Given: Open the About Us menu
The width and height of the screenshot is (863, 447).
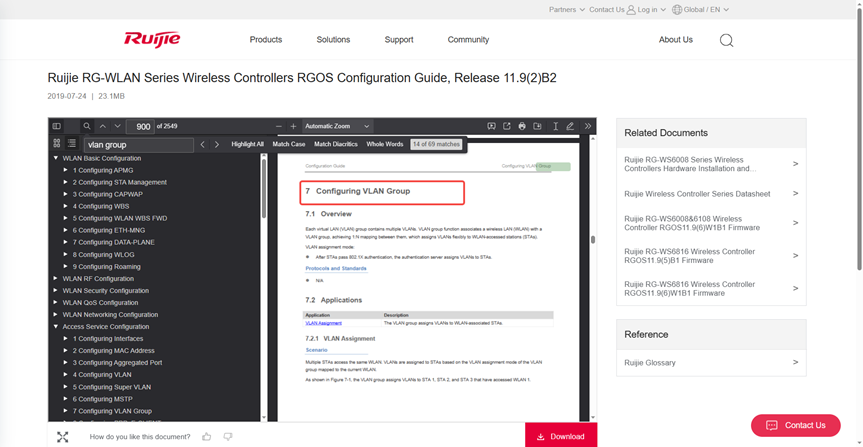Looking at the screenshot, I should 676,40.
